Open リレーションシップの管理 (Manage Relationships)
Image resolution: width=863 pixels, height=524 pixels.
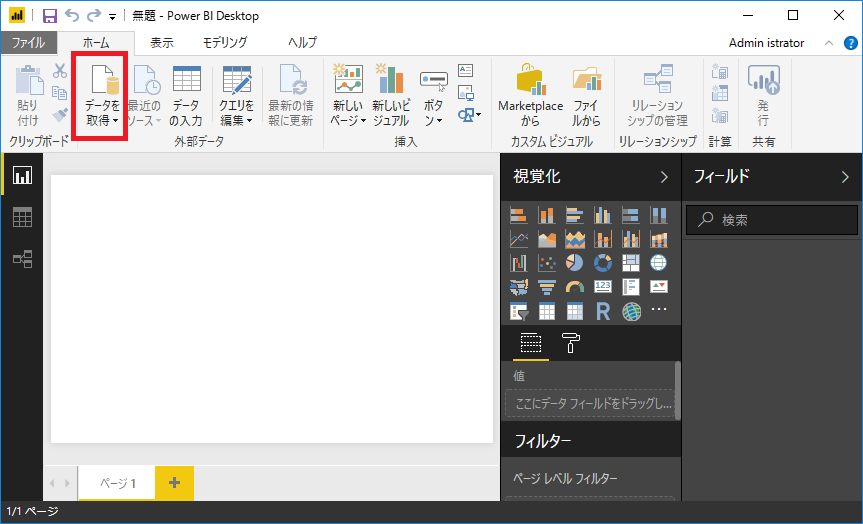pyautogui.click(x=658, y=95)
